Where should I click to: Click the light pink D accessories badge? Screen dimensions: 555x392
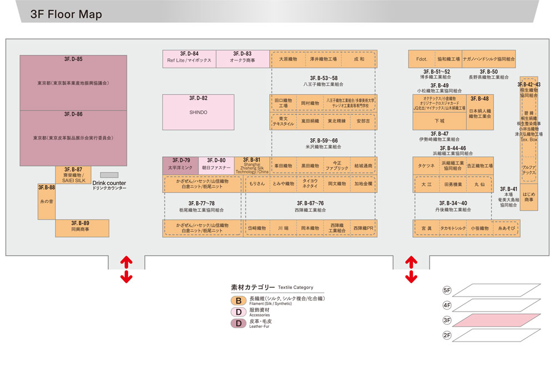pyautogui.click(x=239, y=312)
